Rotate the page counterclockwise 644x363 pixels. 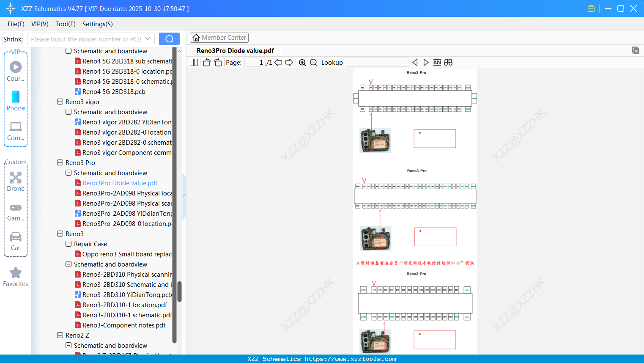[206, 62]
